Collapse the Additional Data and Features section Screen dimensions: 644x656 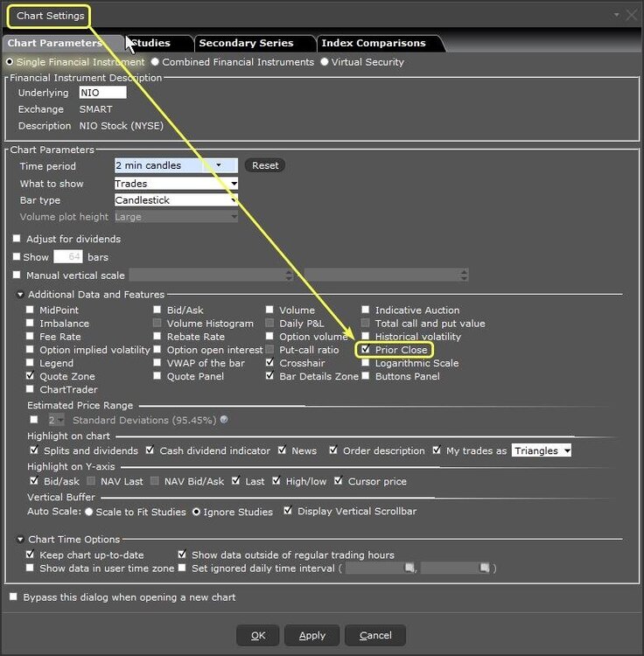point(20,295)
